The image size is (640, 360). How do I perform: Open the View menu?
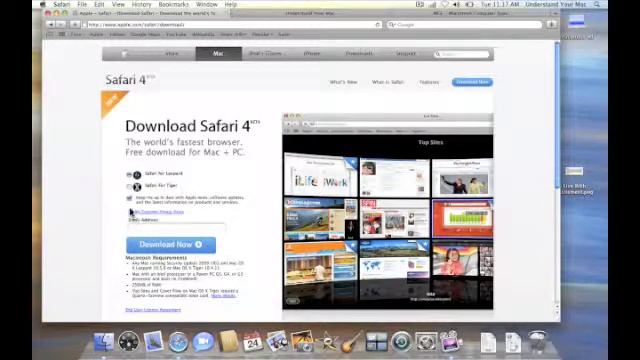tap(118, 4)
